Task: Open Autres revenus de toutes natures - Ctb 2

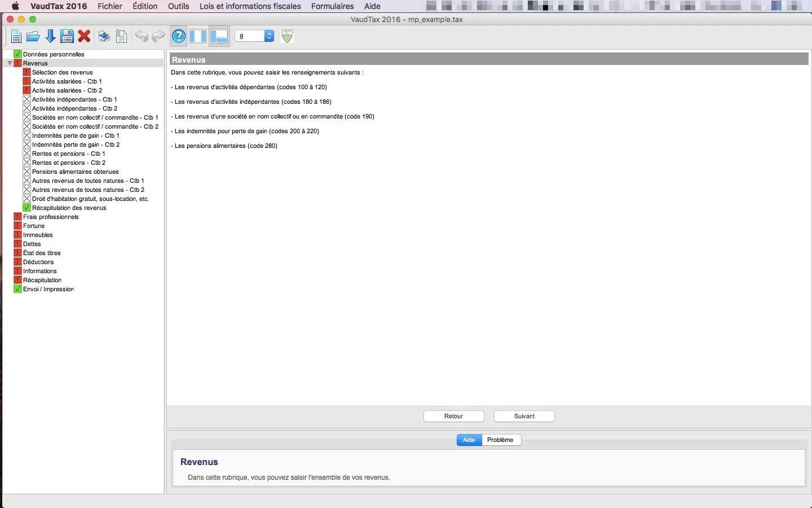Action: 89,190
